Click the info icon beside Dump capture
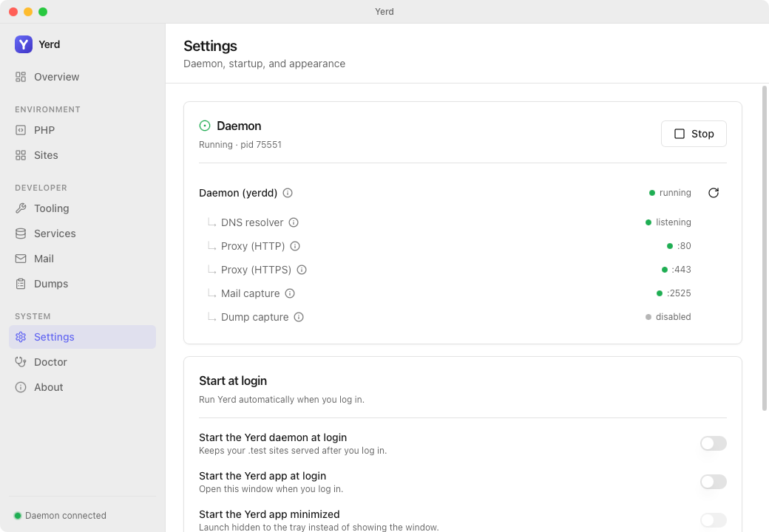Viewport: 769px width, 532px height. [299, 317]
